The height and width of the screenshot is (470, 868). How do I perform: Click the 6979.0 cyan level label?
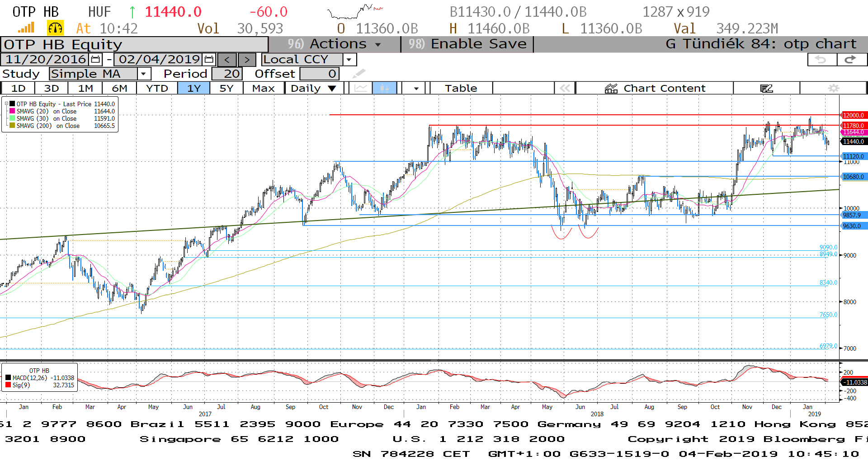pyautogui.click(x=828, y=346)
